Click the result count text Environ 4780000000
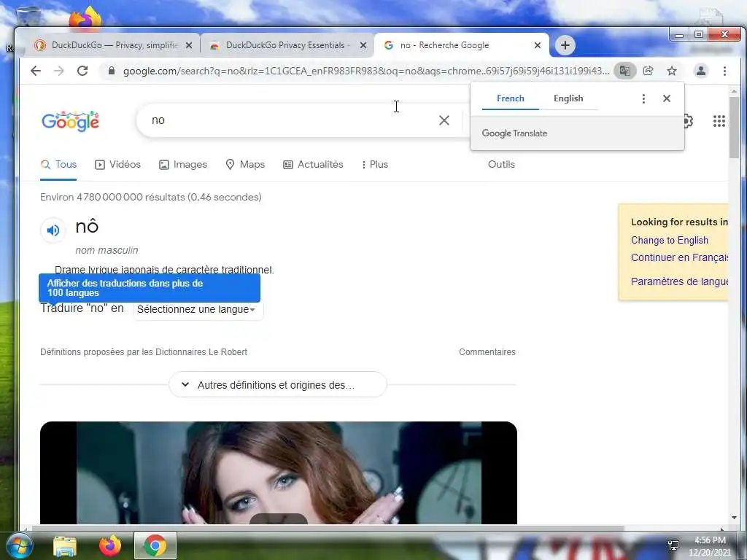This screenshot has height=560, width=747. [x=150, y=197]
